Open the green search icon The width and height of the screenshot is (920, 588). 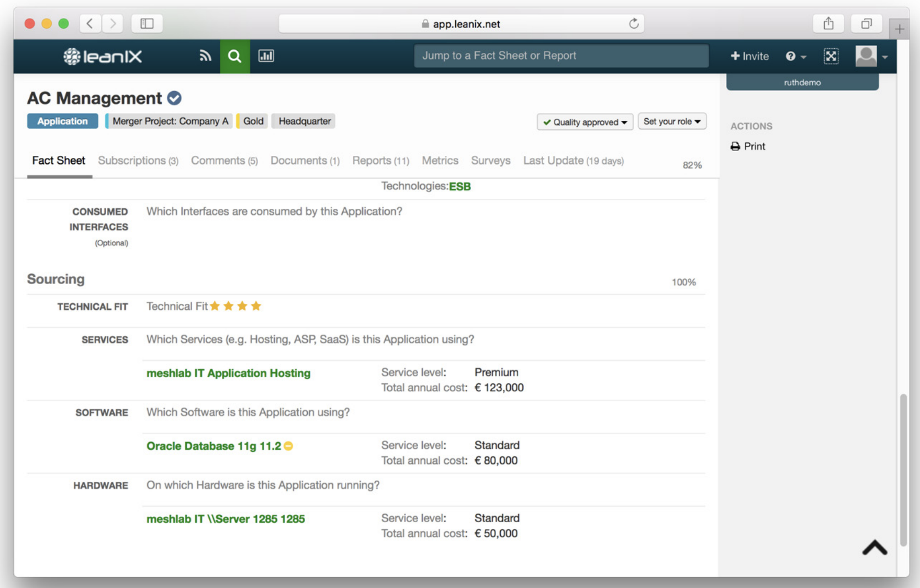[234, 56]
